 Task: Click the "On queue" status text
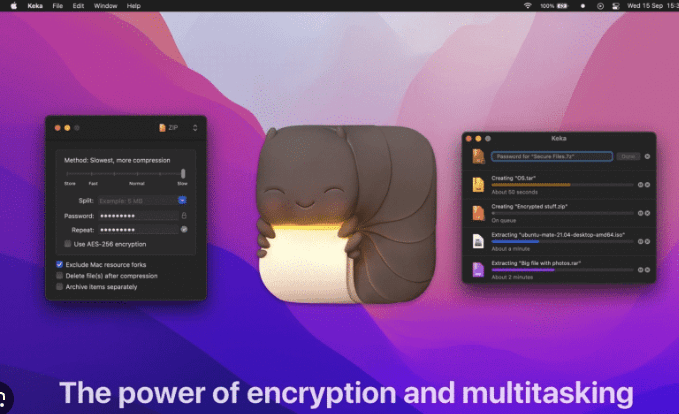click(504, 220)
